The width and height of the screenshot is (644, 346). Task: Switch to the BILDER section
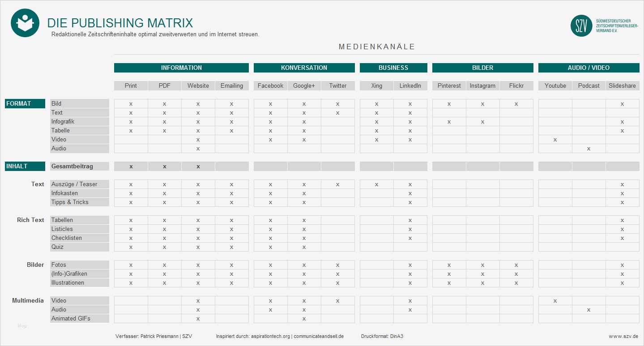pos(482,68)
